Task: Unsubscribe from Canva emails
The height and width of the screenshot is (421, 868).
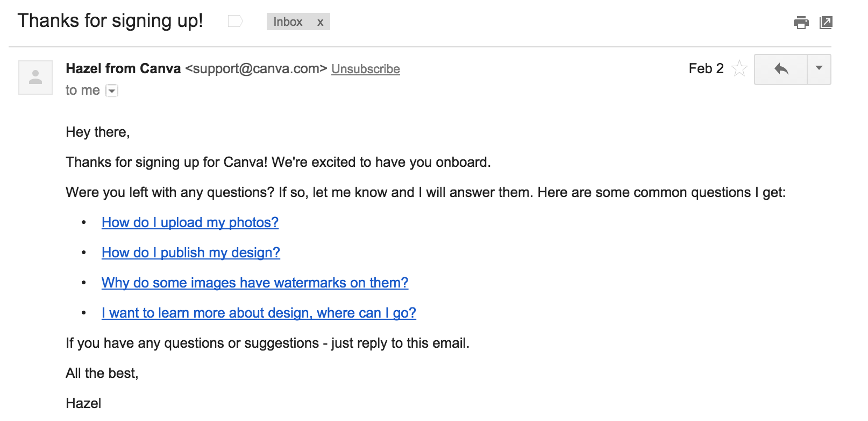Action: tap(366, 69)
